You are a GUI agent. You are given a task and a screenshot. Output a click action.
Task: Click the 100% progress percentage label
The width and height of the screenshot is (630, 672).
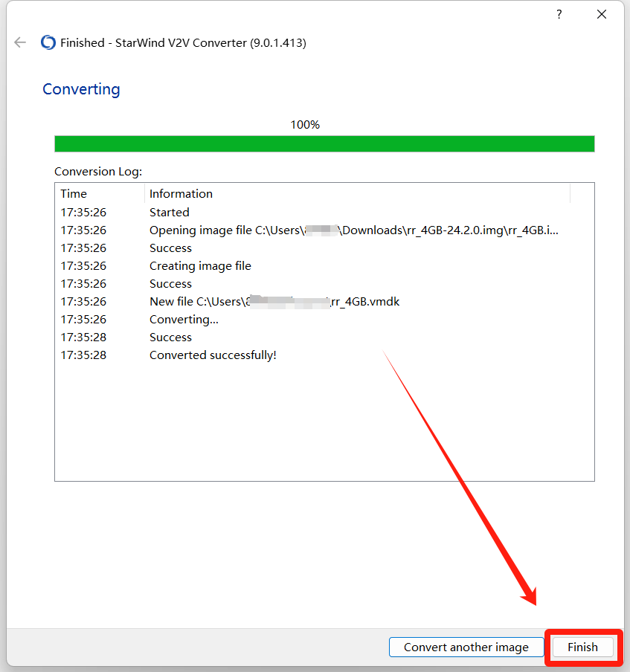305,125
